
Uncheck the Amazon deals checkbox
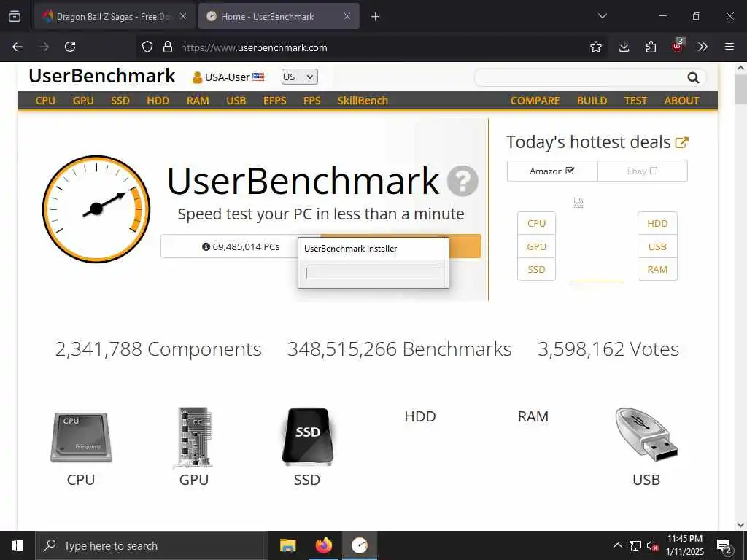click(570, 171)
